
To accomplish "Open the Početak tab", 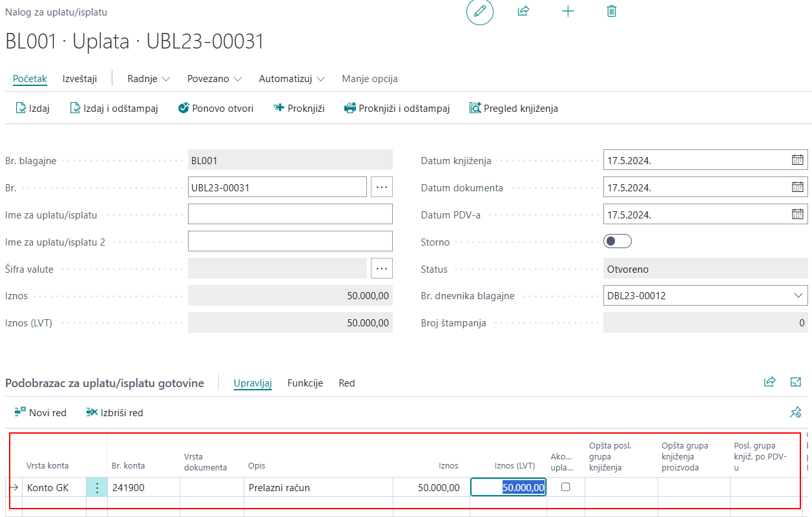I will tap(30, 79).
